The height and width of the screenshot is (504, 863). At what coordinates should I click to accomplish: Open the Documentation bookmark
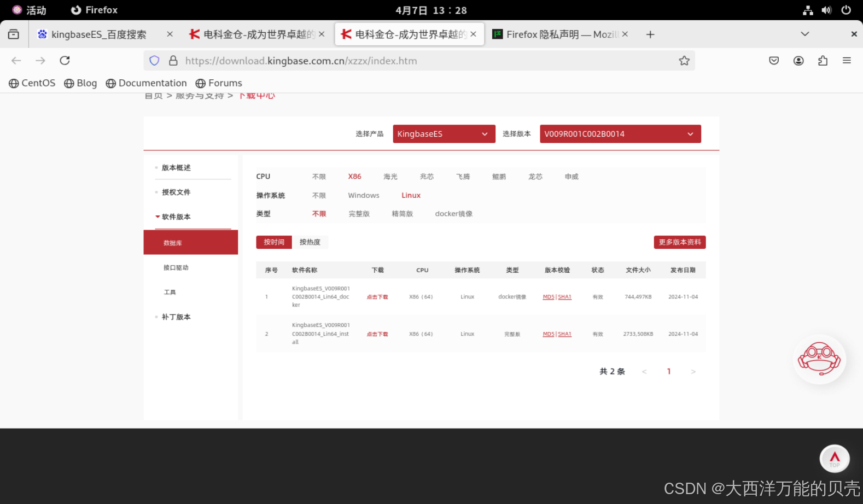coord(146,83)
